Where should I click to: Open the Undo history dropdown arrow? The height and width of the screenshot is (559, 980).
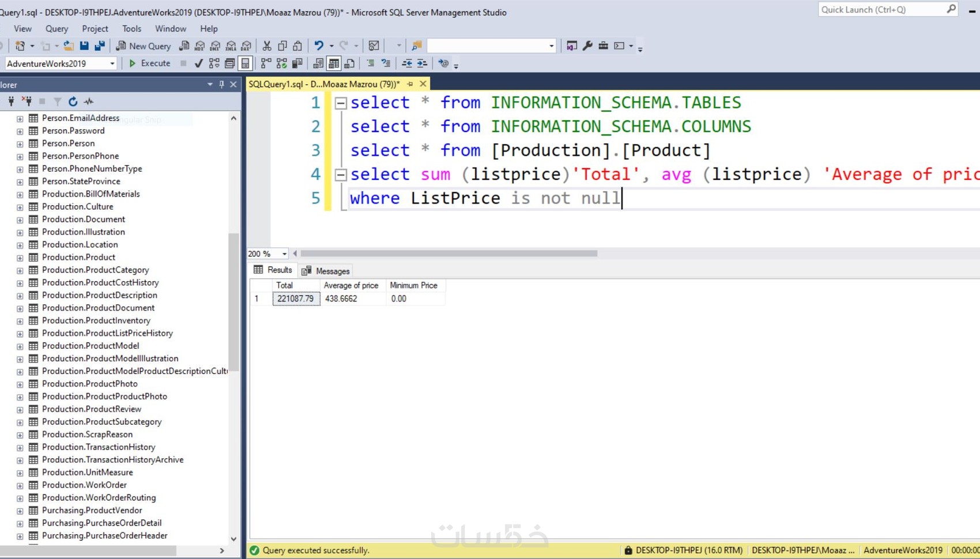[x=331, y=46]
